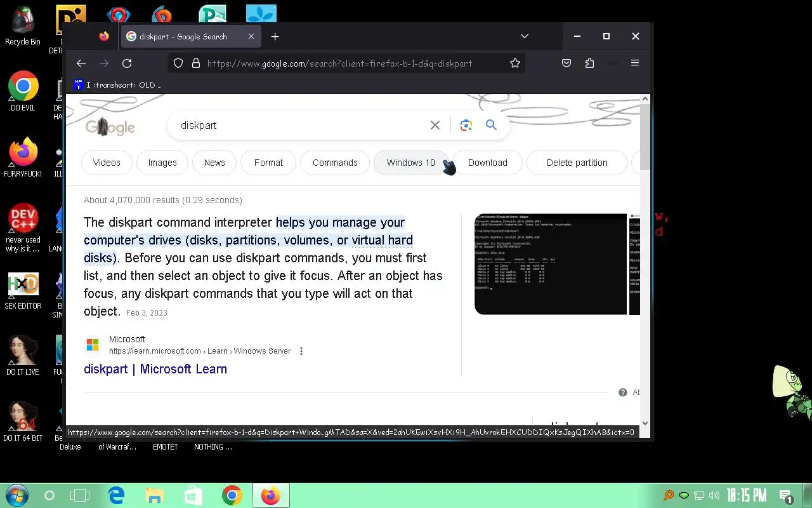Open Save to Pocket icon
Image resolution: width=812 pixels, height=508 pixels.
566,63
